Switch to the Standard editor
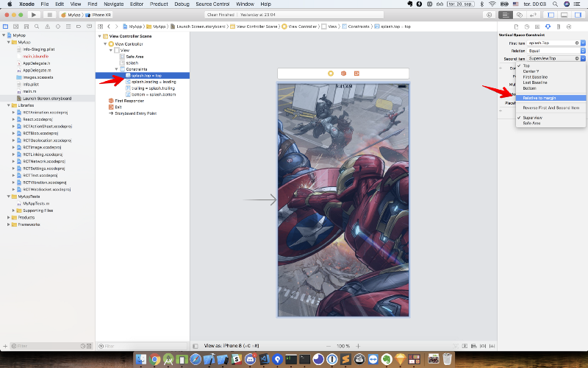The image size is (588, 368). [506, 15]
